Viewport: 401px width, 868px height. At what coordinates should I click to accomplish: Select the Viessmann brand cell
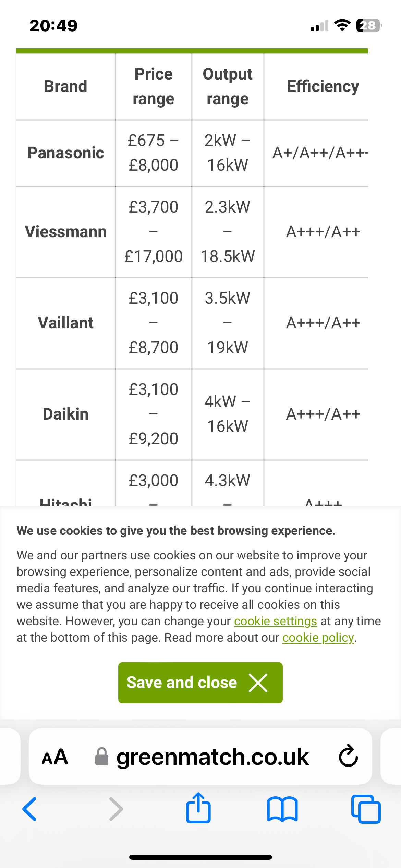(x=65, y=232)
